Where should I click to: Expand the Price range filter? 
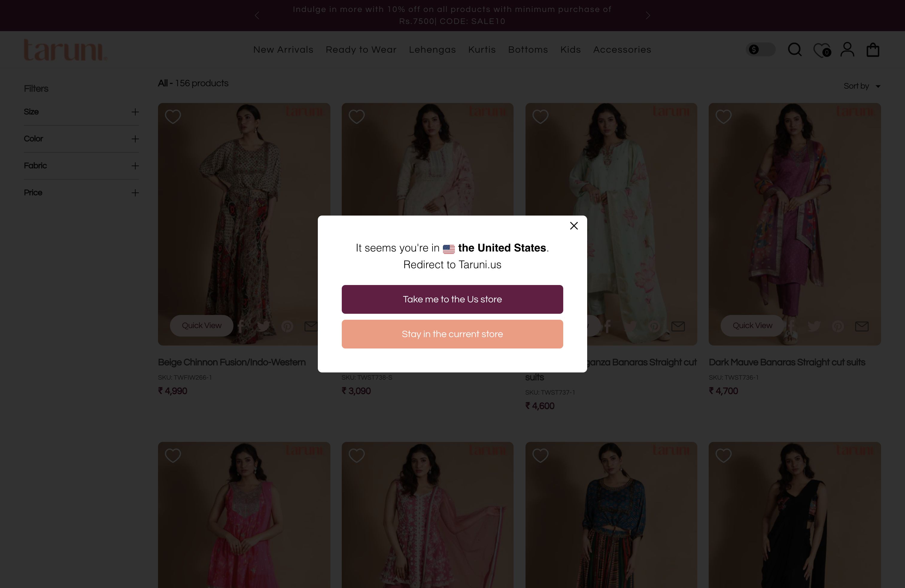click(135, 193)
